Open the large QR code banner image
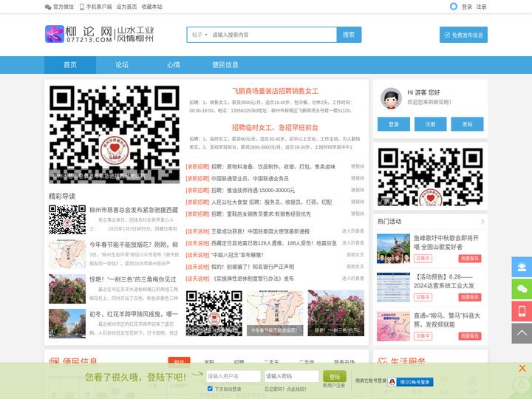 [115, 134]
